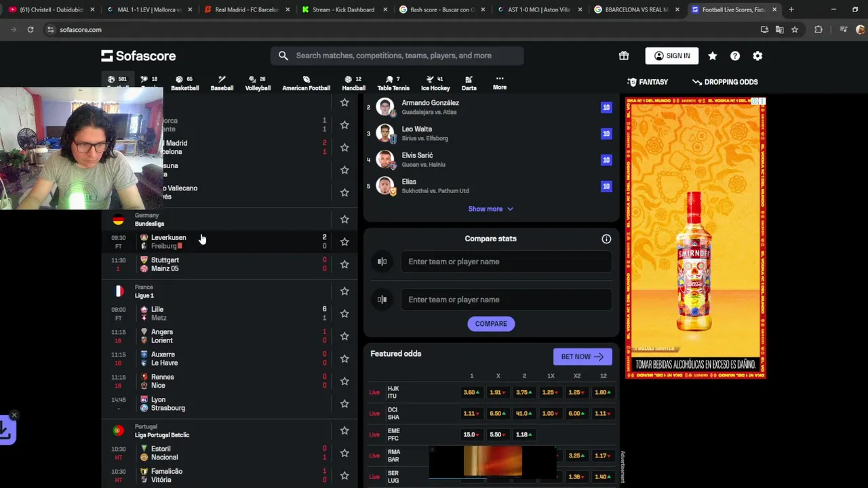Viewport: 868px width, 488px height.
Task: Open the browser extensions puzzle icon
Action: pos(818,30)
